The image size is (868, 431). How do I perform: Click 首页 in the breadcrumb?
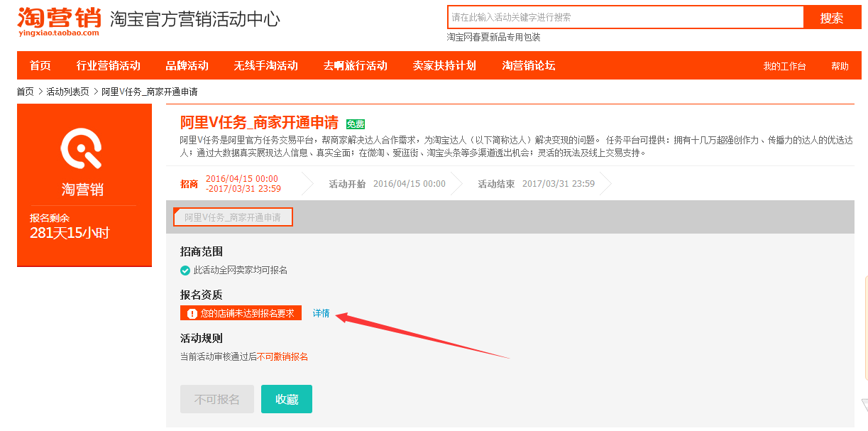coord(26,92)
